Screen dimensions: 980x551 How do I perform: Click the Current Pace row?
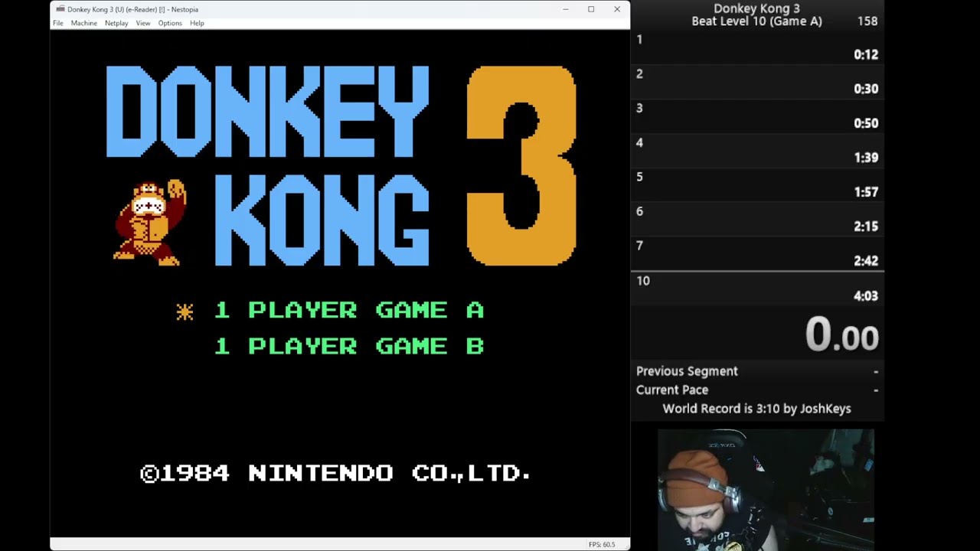[x=757, y=390]
